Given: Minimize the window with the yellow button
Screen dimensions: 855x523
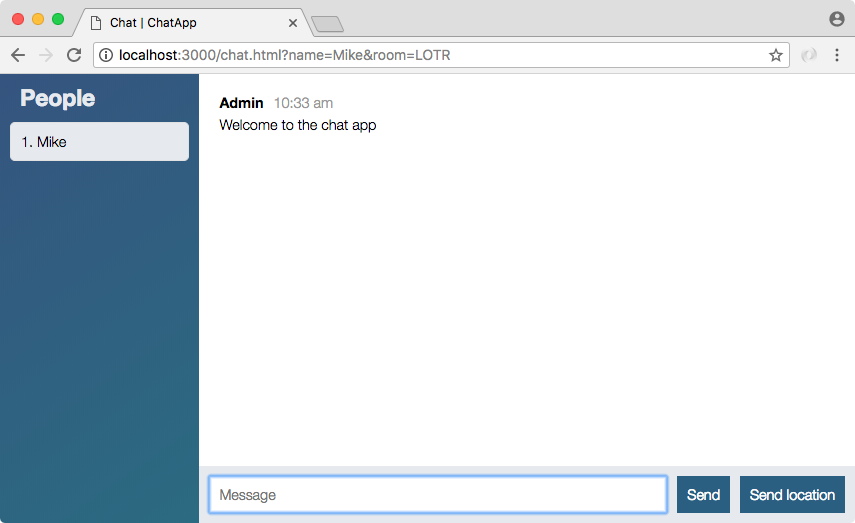Looking at the screenshot, I should click(x=38, y=19).
